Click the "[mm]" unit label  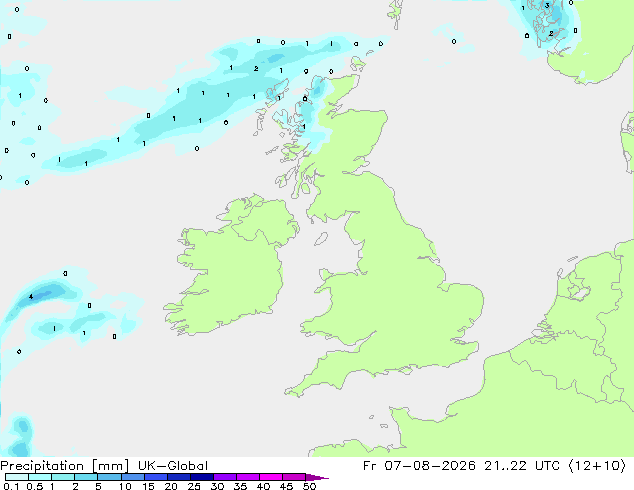click(110, 466)
